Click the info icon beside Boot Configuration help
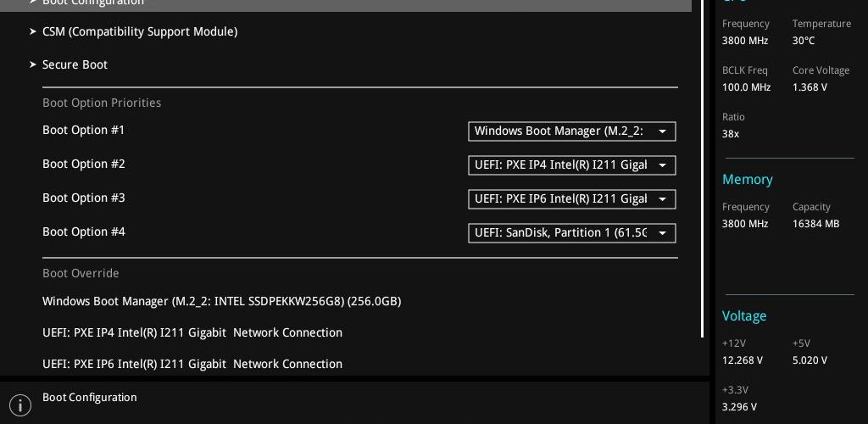868x424 pixels. (x=20, y=405)
